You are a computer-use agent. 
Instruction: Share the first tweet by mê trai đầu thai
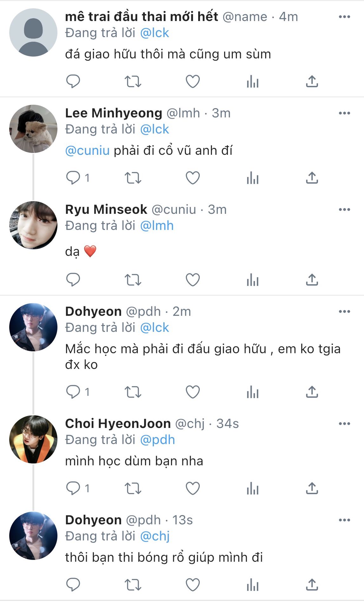[x=312, y=82]
